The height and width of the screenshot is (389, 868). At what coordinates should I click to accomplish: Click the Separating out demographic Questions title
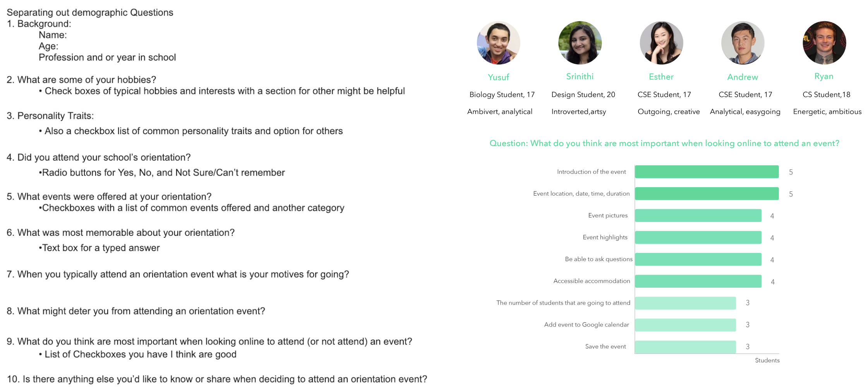coord(90,12)
